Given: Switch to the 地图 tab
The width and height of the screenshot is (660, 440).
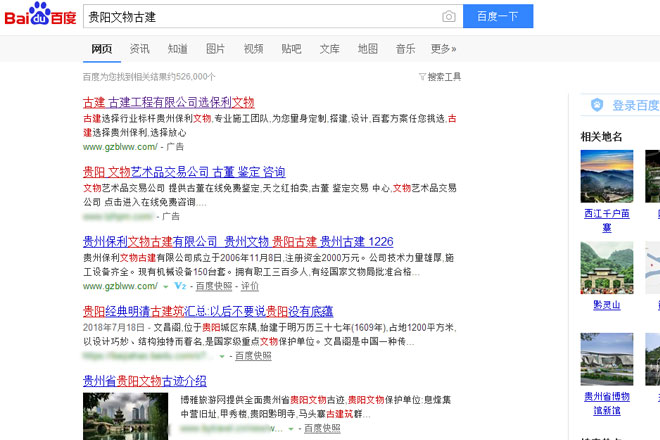Looking at the screenshot, I should [367, 49].
